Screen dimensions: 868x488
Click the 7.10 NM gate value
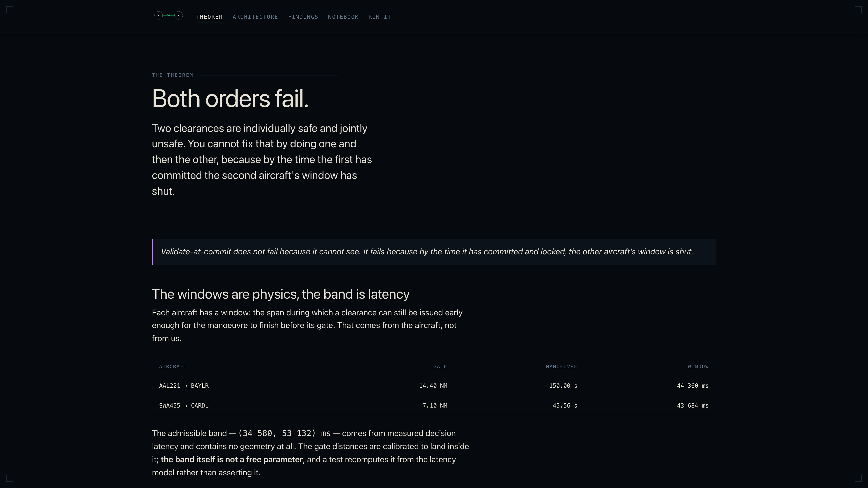click(435, 406)
